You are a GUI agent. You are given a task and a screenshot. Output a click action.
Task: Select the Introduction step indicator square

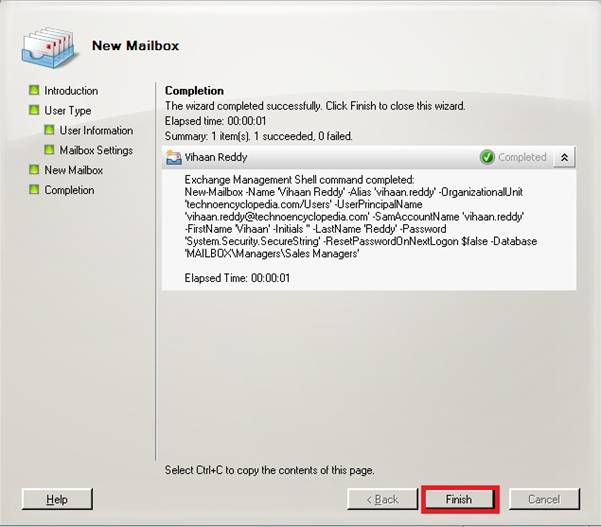tap(34, 90)
